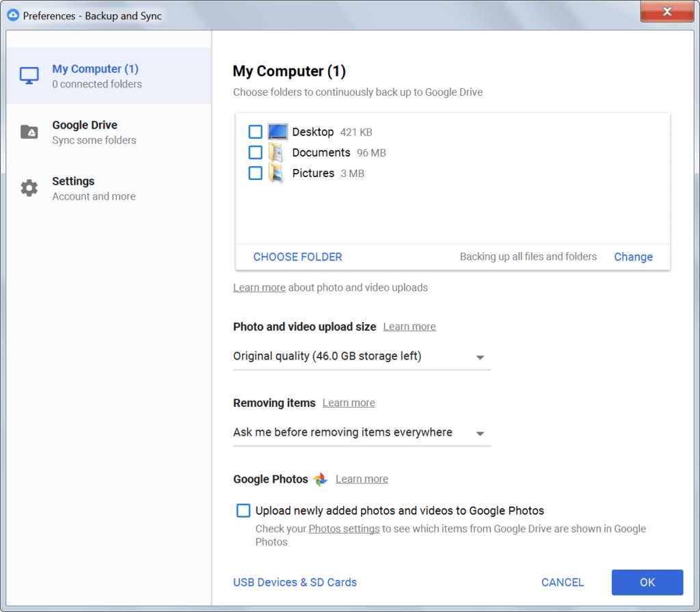The height and width of the screenshot is (612, 700).
Task: Click the 'Sync some folders' subtitle
Action: pyautogui.click(x=94, y=140)
